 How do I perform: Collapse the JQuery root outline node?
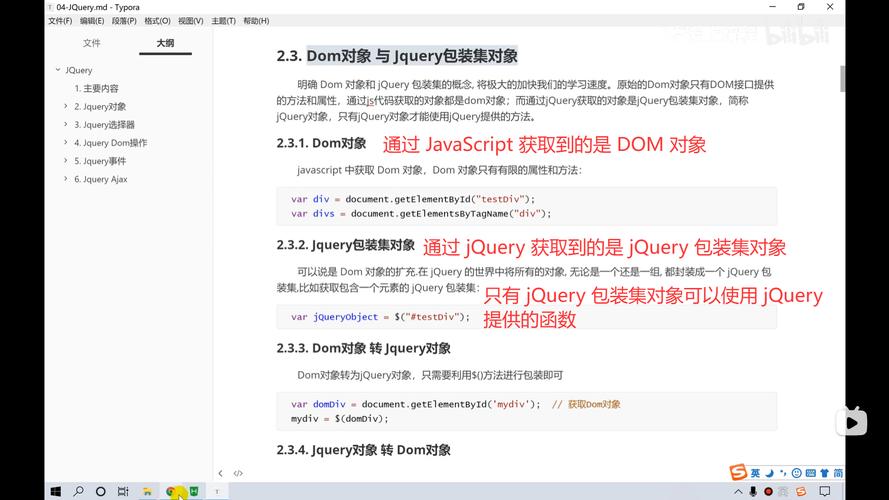point(58,70)
